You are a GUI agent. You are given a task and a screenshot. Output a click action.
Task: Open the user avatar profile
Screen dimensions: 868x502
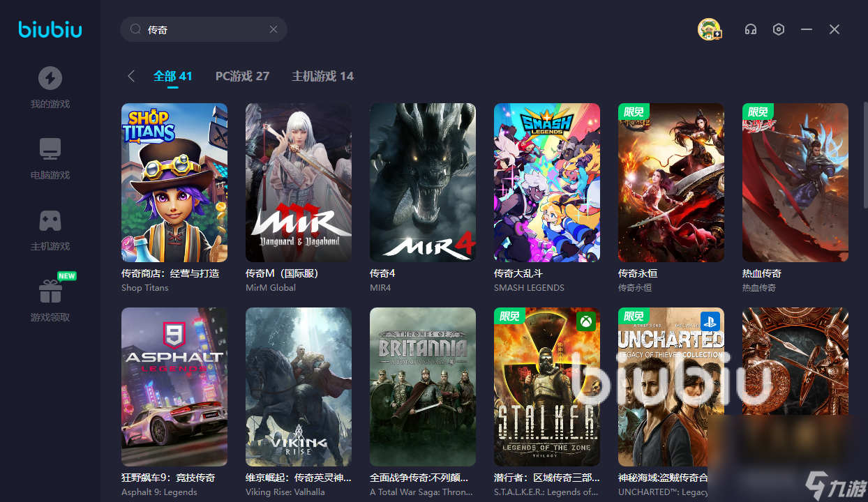click(709, 29)
